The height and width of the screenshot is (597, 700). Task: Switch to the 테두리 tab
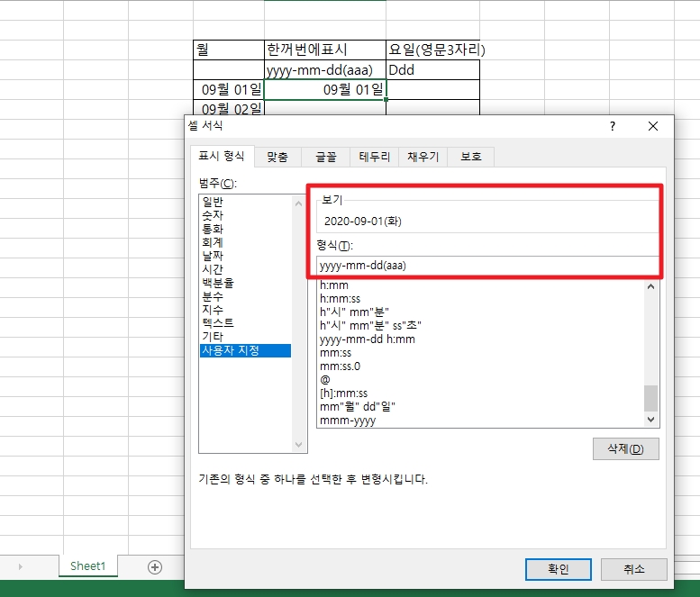coord(374,157)
